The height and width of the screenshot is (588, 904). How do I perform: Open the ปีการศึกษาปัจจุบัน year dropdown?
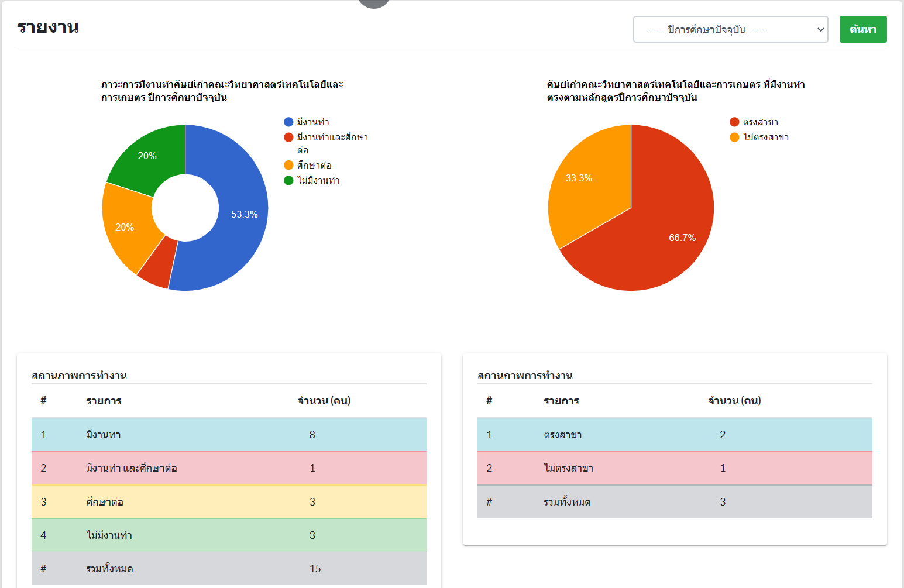click(730, 29)
